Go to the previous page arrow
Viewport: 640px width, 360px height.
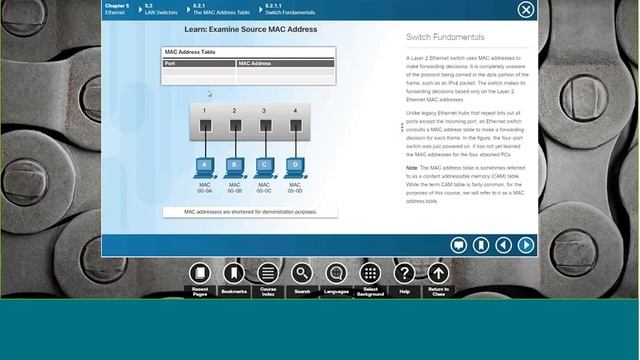point(503,245)
